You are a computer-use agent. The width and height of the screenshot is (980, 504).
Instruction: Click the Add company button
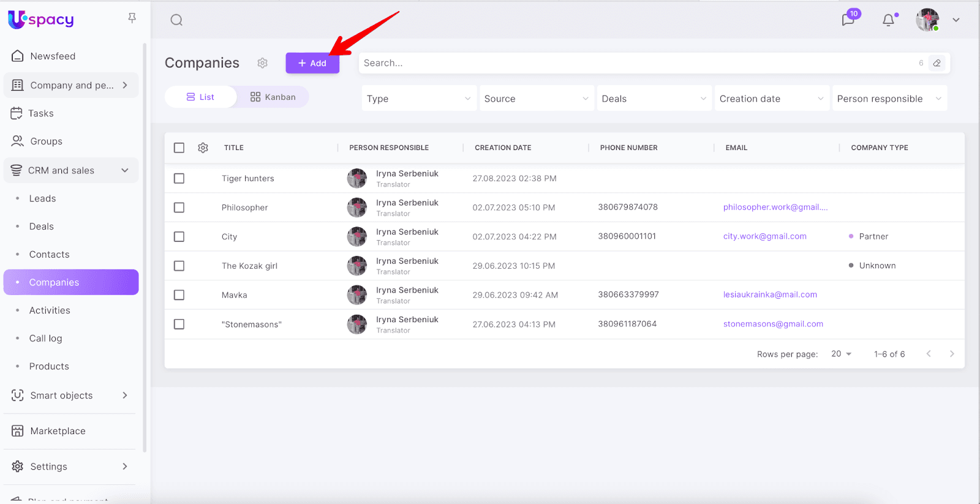coord(312,63)
